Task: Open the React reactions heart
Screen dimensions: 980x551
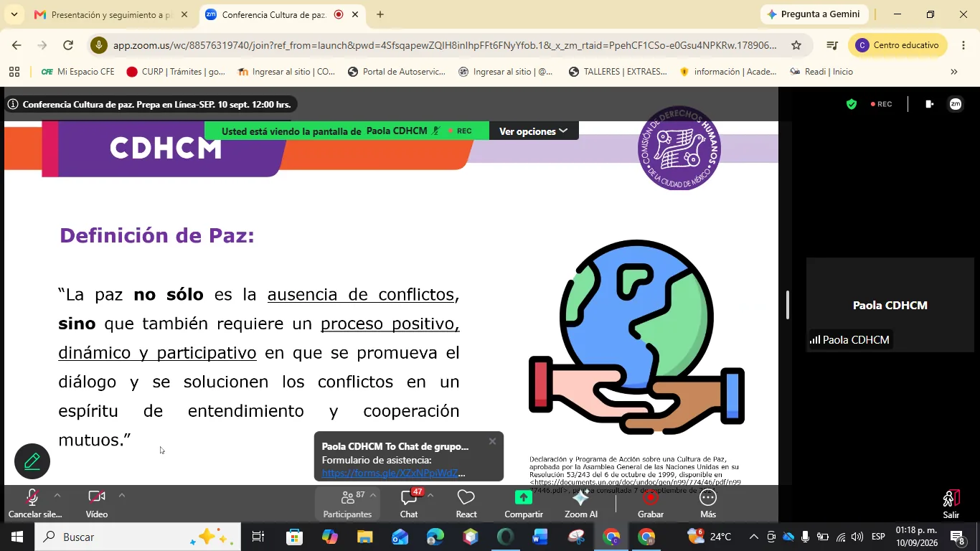Action: [466, 497]
